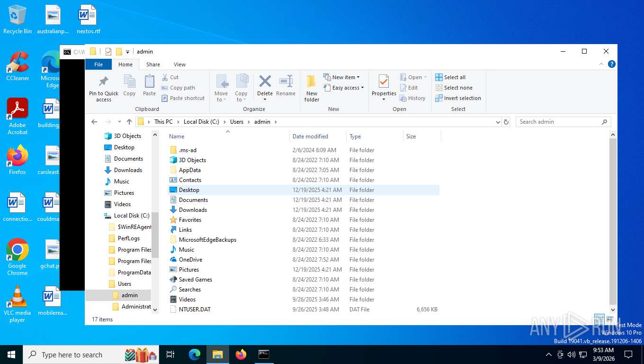Viewport: 644px width, 364px height.
Task: Open the File tab
Action: click(x=98, y=64)
